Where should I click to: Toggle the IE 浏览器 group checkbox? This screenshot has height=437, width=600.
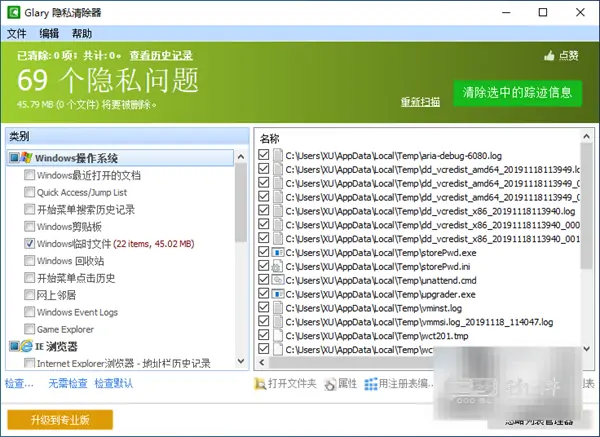(x=14, y=346)
